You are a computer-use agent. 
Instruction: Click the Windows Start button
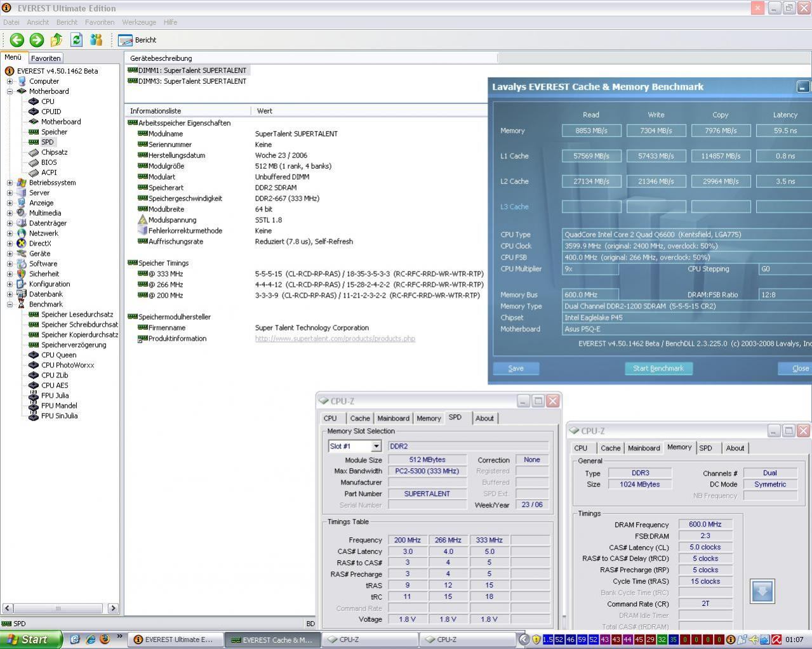coord(31,639)
